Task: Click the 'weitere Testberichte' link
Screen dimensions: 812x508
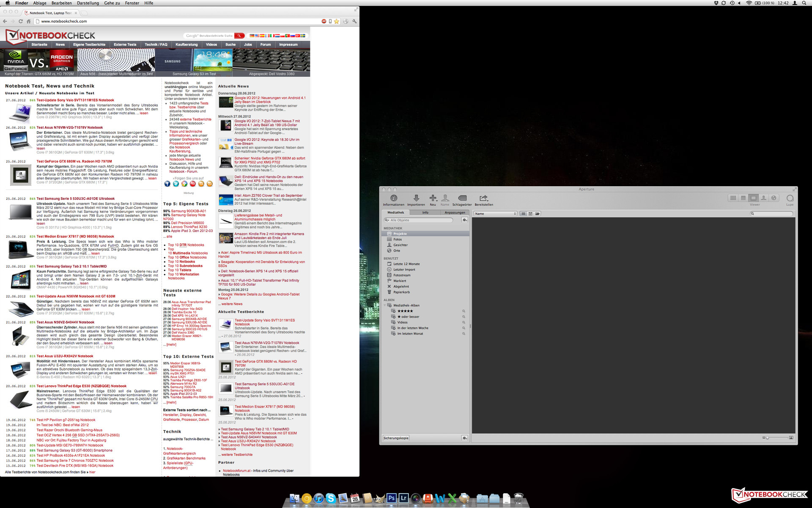Action: pyautogui.click(x=237, y=455)
